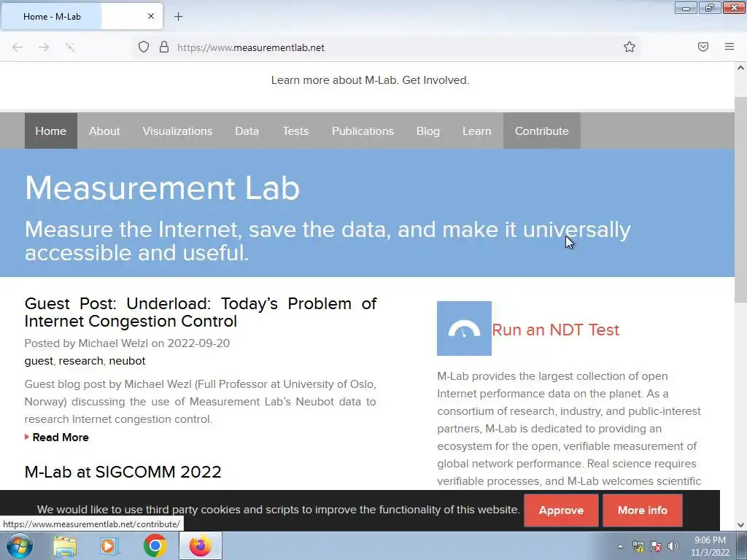Viewport: 747px width, 560px height.
Task: Open the Publications navigation item
Action: [x=363, y=131]
